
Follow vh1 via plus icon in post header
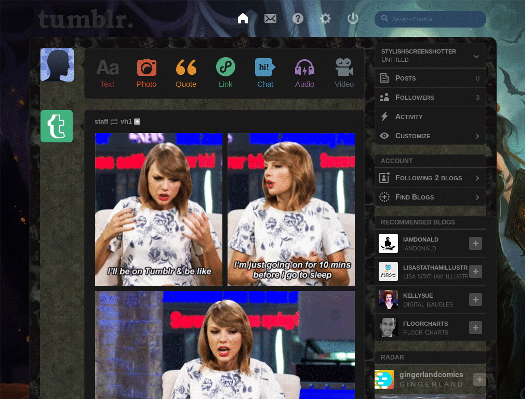137,122
